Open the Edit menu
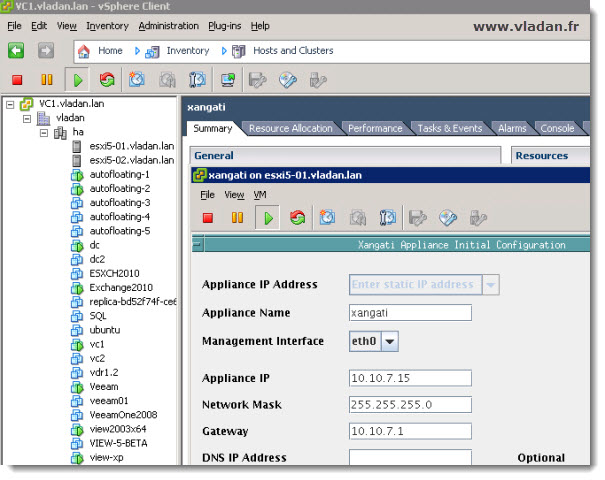Image resolution: width=605 pixels, height=480 pixels. (39, 26)
